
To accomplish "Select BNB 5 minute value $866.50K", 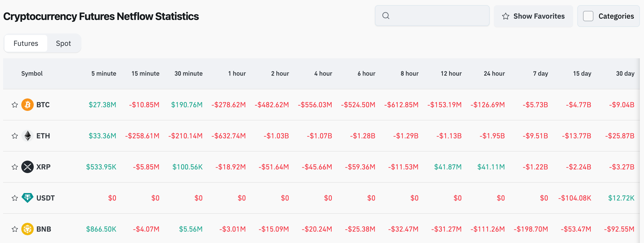I will [x=101, y=229].
